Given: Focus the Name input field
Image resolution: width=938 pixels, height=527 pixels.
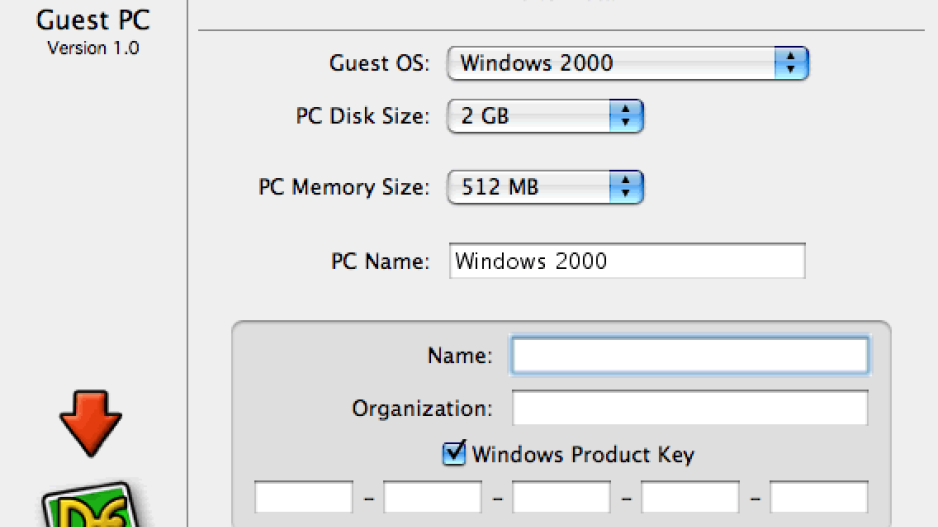Looking at the screenshot, I should pyautogui.click(x=690, y=355).
